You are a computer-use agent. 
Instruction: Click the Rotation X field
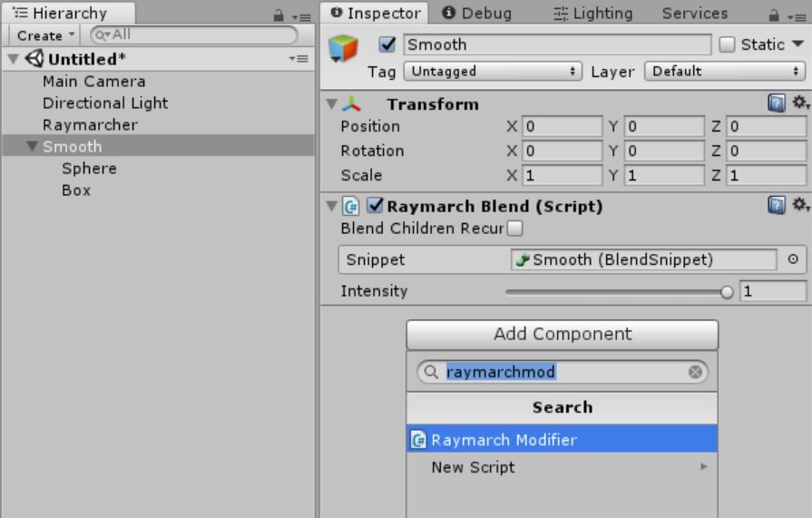(x=562, y=151)
